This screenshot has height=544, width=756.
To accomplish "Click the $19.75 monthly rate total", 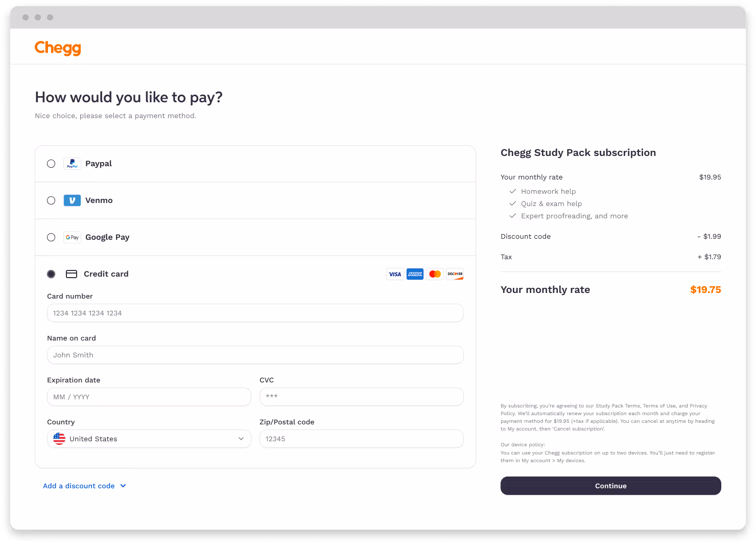I will point(705,289).
